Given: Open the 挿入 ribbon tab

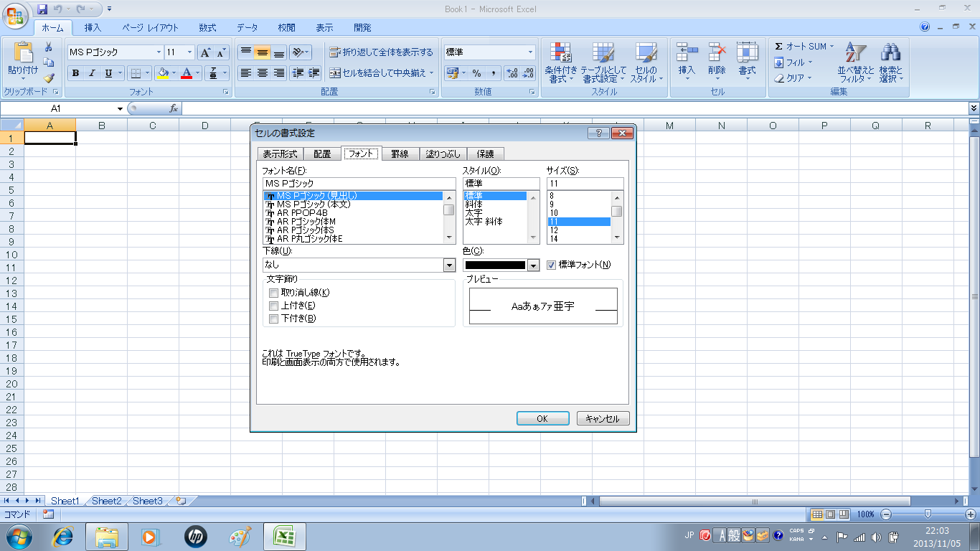Looking at the screenshot, I should (x=93, y=28).
